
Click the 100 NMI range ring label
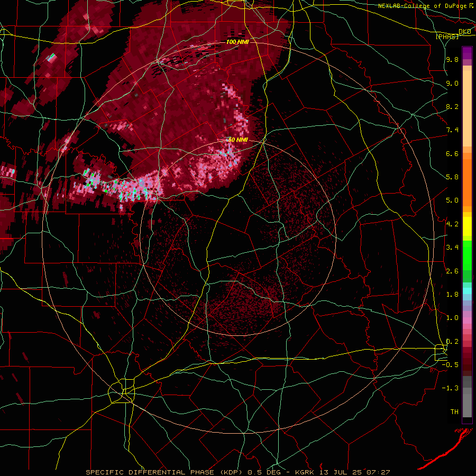[237, 42]
